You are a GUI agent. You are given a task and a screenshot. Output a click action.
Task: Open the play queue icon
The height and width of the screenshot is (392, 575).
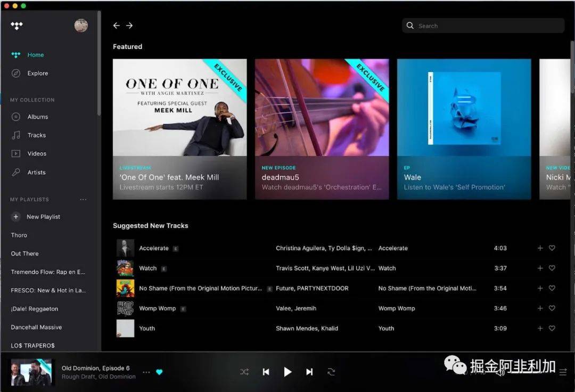563,373
